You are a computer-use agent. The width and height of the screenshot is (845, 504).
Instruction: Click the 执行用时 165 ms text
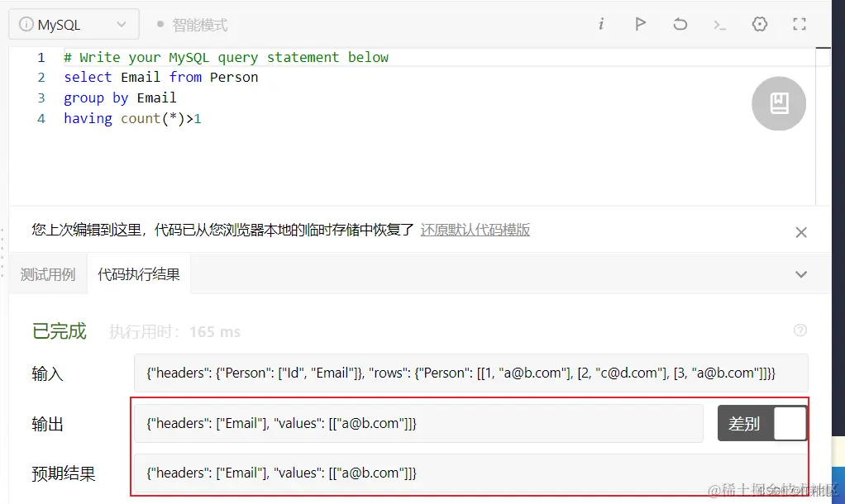(x=174, y=331)
